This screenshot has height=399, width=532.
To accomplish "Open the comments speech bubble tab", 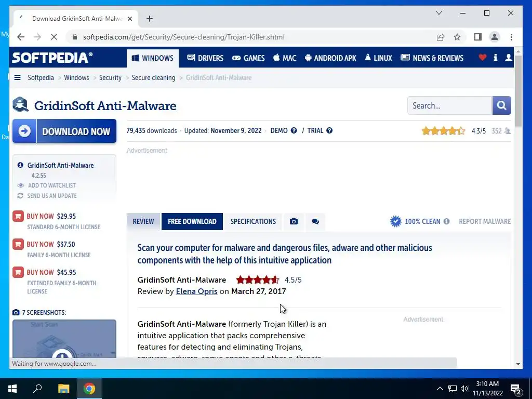I will click(315, 221).
